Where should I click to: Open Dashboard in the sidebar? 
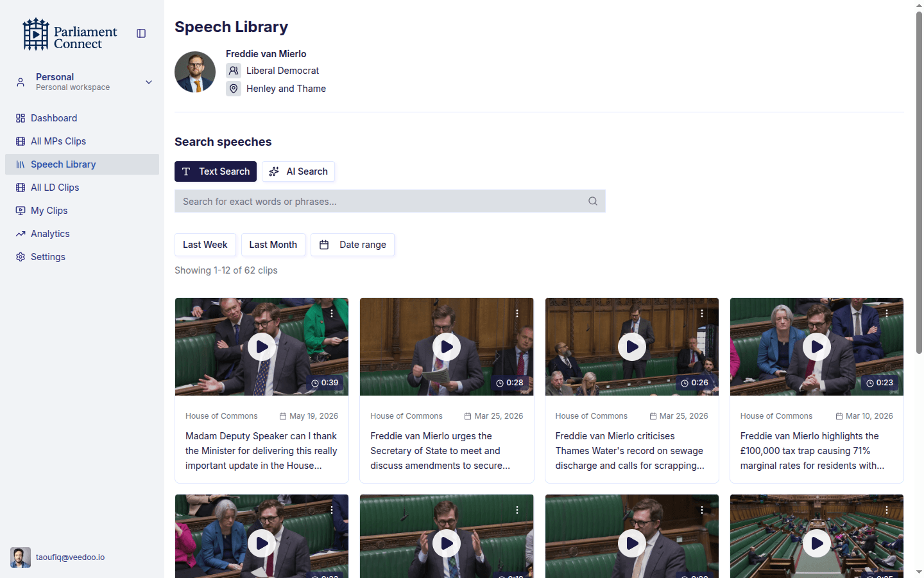tap(82, 118)
